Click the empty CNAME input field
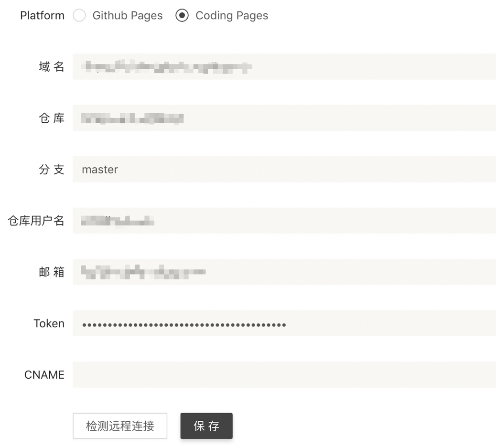 pyautogui.click(x=284, y=374)
